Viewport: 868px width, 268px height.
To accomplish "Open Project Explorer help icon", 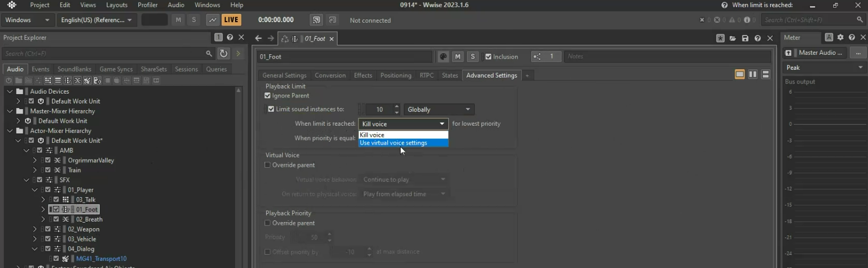I will [230, 38].
